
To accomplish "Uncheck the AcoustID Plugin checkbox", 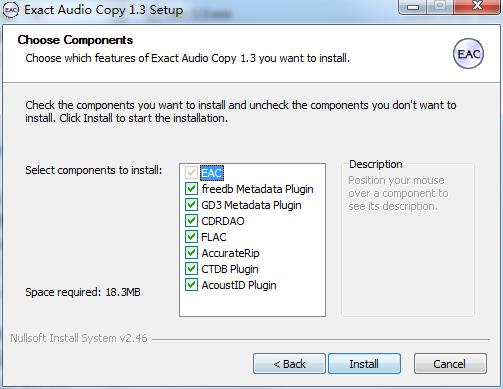I will 191,285.
